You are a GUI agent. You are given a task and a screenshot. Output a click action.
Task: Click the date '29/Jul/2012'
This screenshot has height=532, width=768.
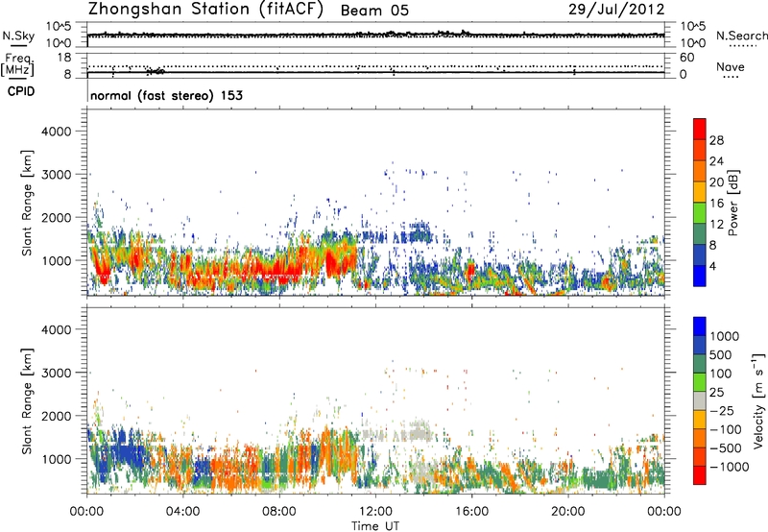[x=616, y=10]
